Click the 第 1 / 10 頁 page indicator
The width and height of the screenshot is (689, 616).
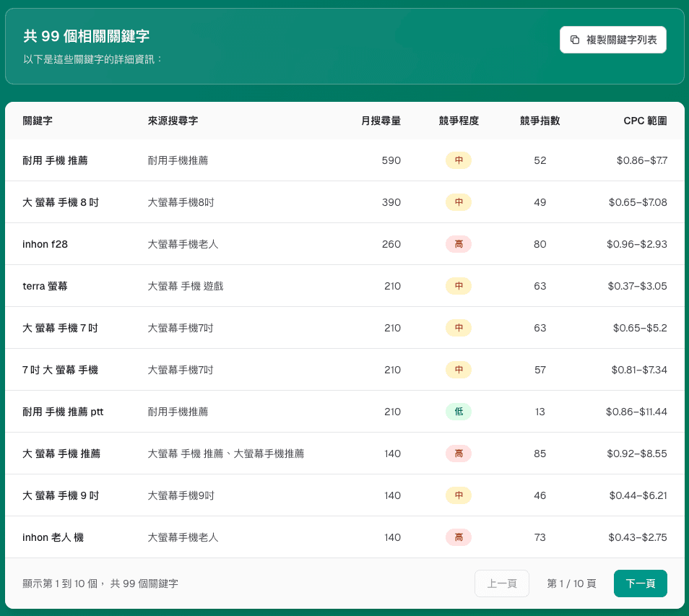click(571, 584)
